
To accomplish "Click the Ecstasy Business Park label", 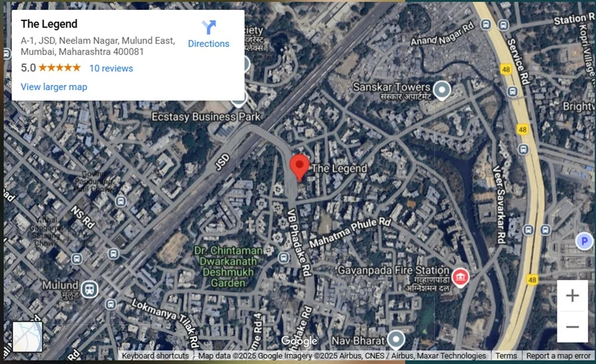I will 206,116.
